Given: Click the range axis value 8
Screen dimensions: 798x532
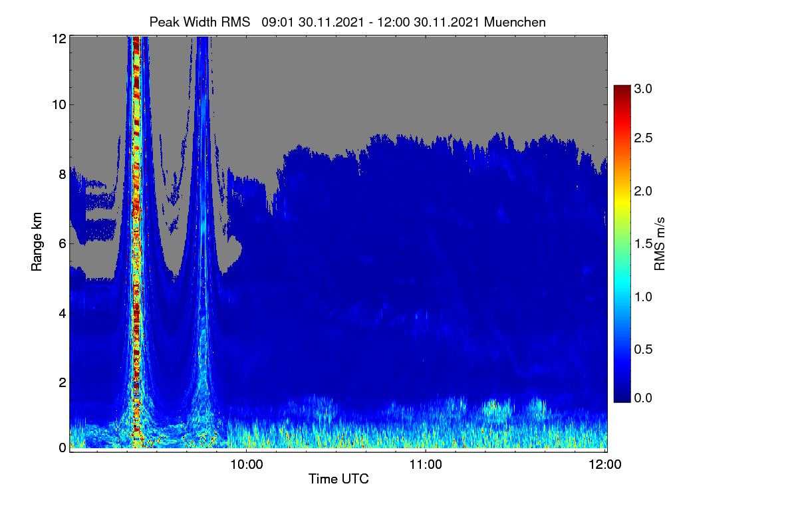Looking at the screenshot, I should (x=62, y=174).
